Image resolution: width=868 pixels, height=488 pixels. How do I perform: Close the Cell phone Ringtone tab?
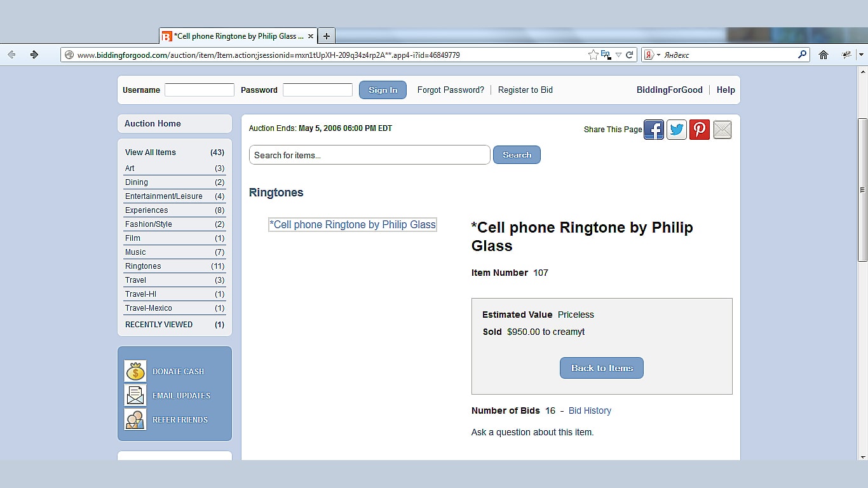pyautogui.click(x=311, y=36)
